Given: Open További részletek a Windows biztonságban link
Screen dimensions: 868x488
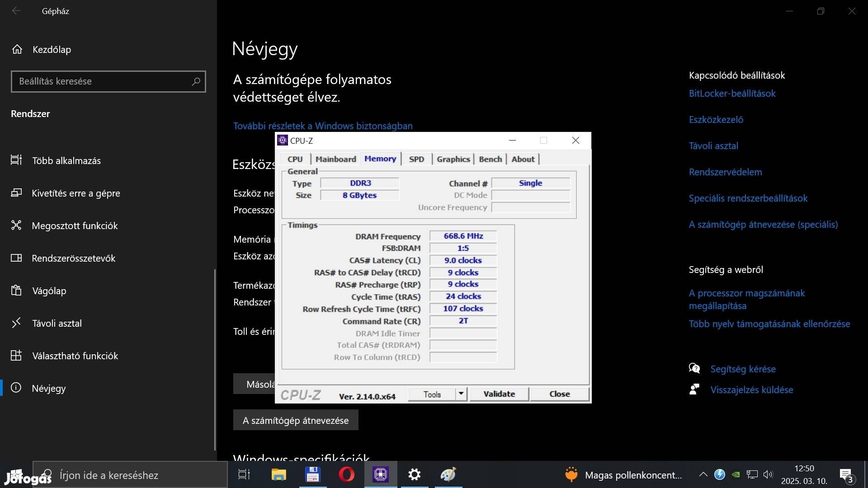Looking at the screenshot, I should [x=323, y=126].
